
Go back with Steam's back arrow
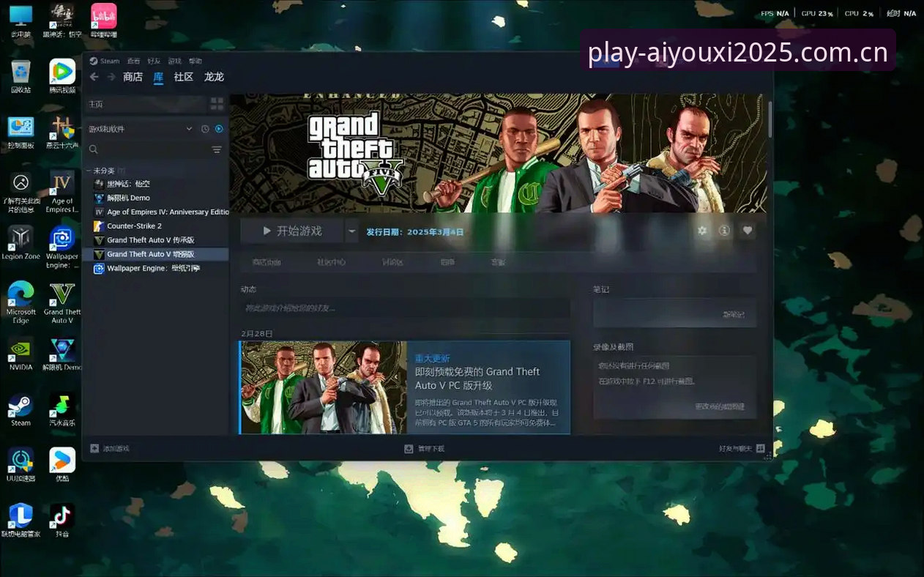[x=94, y=77]
